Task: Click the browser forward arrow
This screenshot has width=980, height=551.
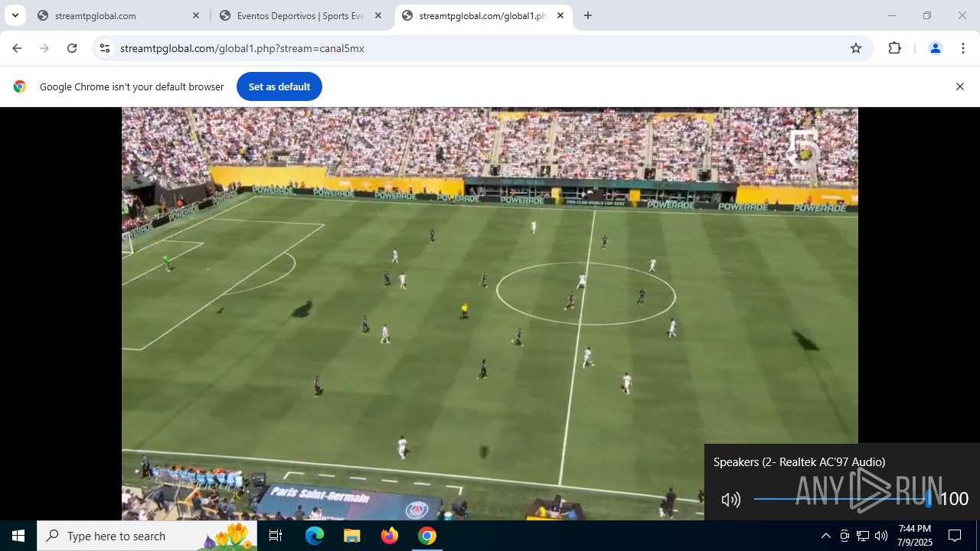Action: pyautogui.click(x=44, y=48)
